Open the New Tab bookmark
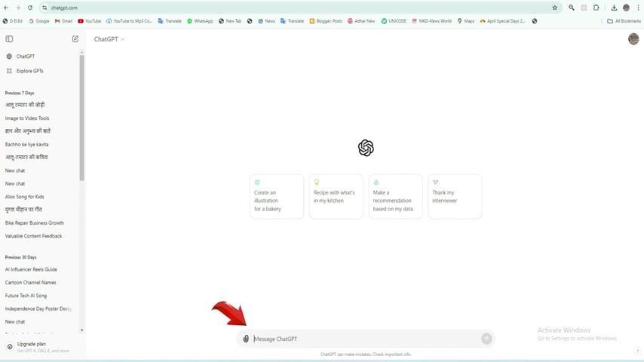 point(230,21)
